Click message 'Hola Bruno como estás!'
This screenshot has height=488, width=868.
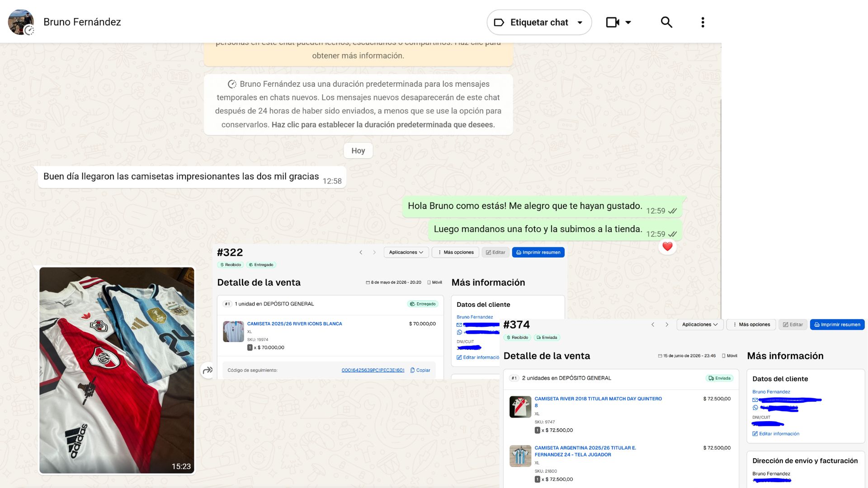542,206
